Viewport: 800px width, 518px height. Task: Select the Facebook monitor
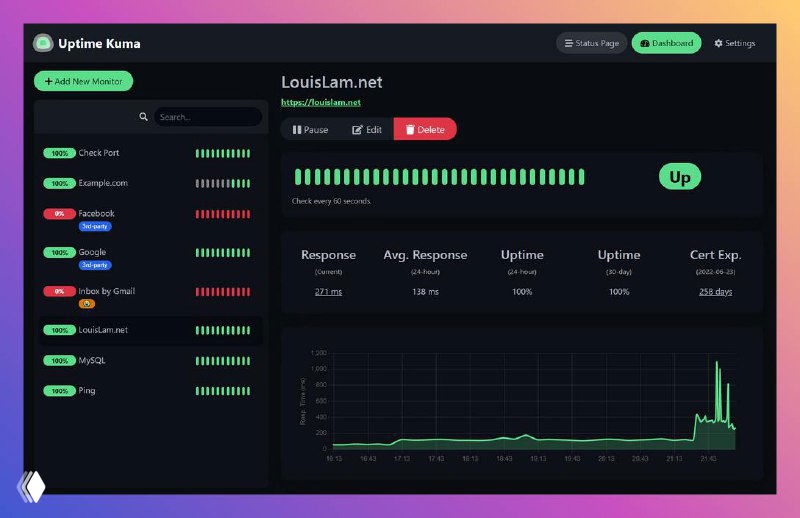pyautogui.click(x=151, y=219)
